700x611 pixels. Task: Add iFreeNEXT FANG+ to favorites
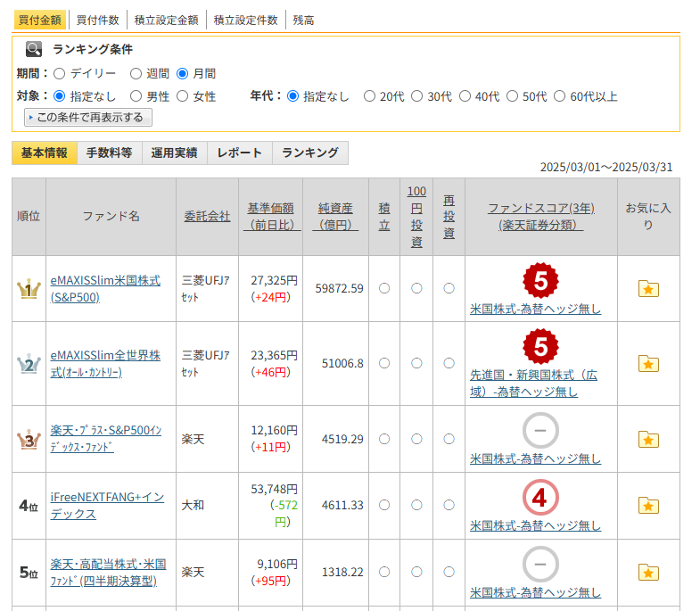tap(648, 506)
